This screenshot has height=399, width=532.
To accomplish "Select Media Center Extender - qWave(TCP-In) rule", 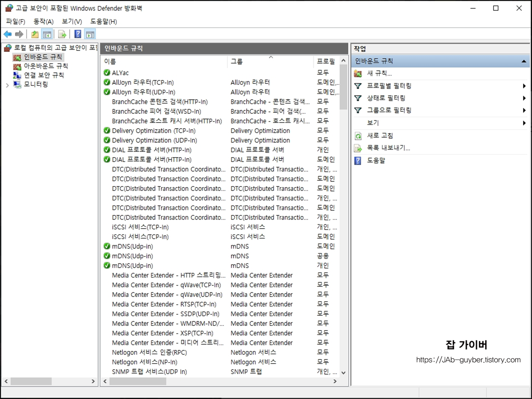I will [220, 285].
